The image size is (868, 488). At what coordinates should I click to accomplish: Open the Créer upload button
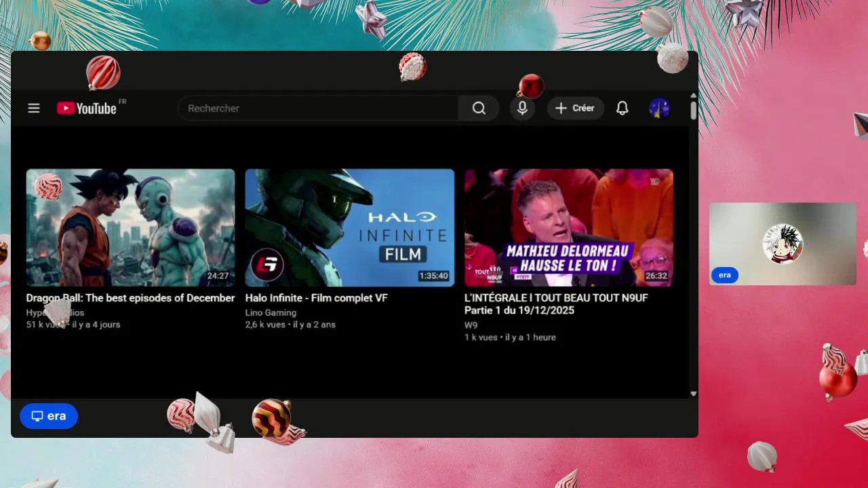coord(575,108)
